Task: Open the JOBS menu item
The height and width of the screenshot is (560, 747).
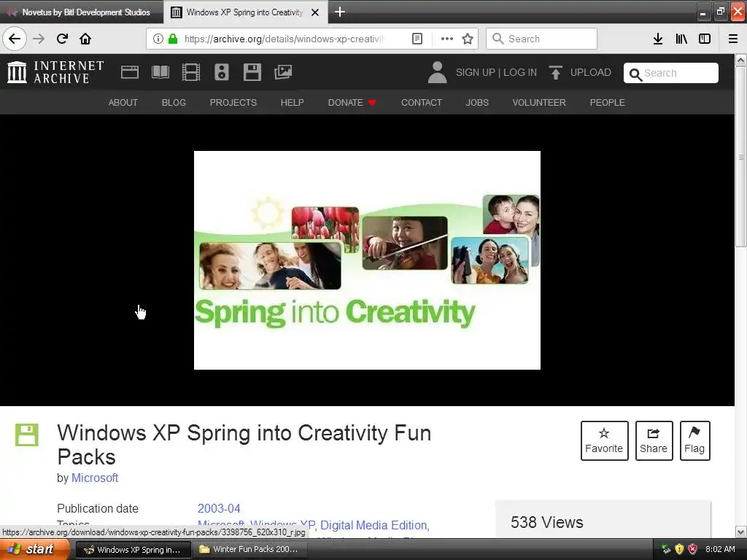Action: pyautogui.click(x=477, y=102)
